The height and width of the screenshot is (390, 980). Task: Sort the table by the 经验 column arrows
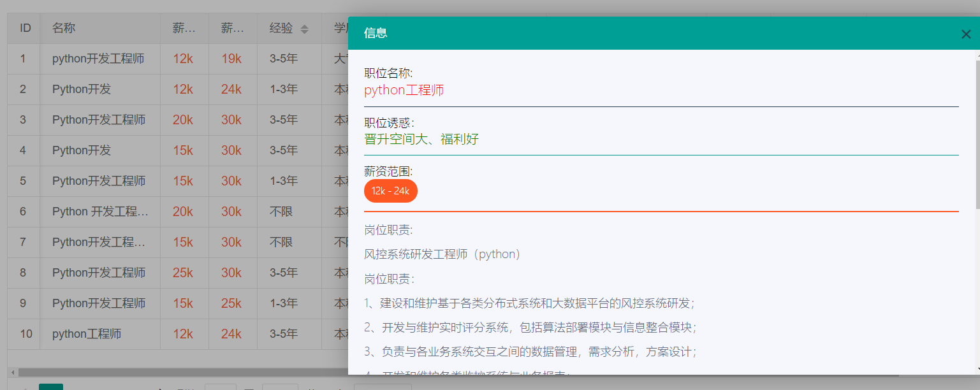click(x=304, y=29)
